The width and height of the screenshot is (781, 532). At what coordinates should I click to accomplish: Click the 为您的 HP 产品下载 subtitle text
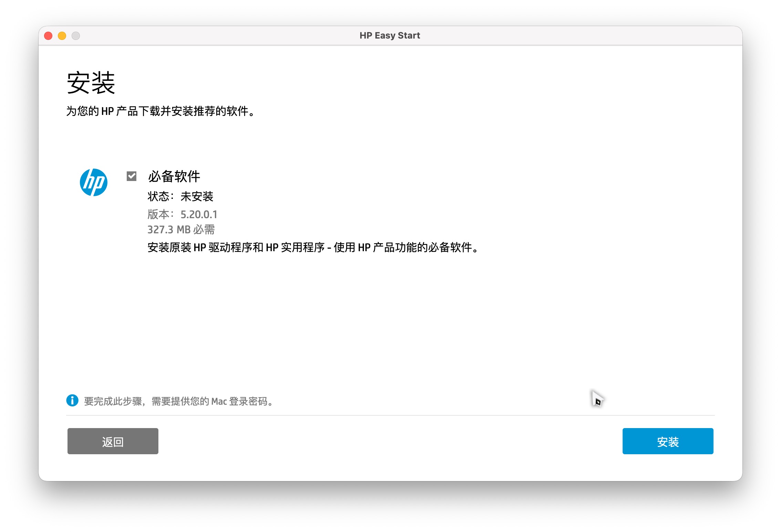[160, 111]
